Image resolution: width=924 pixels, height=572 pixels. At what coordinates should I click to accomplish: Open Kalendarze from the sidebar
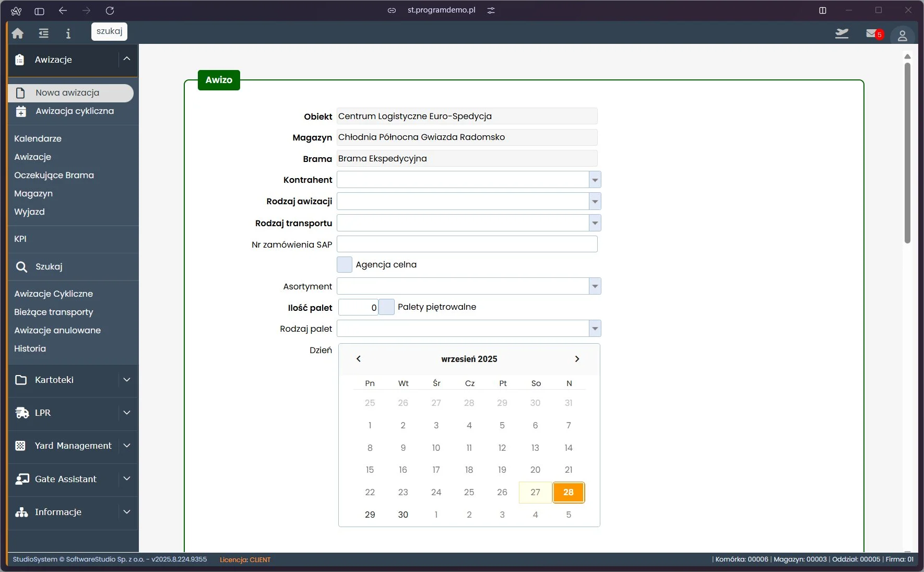click(38, 138)
